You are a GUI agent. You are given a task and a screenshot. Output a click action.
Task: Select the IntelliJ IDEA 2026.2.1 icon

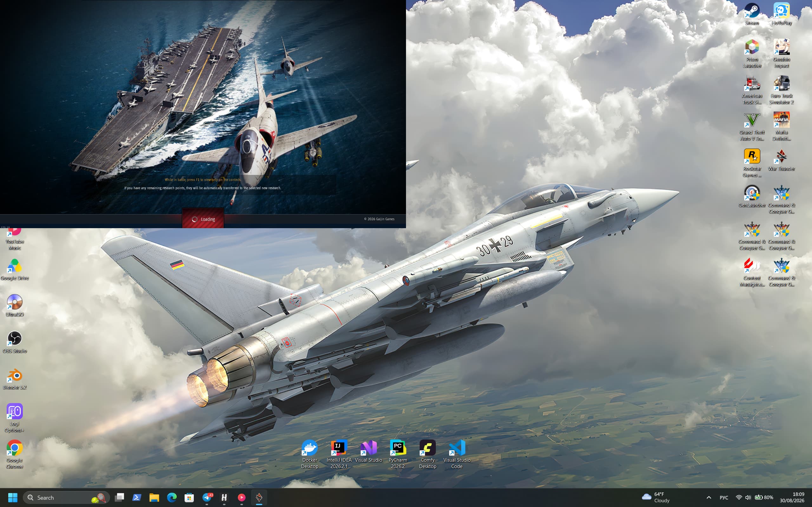pos(339,454)
